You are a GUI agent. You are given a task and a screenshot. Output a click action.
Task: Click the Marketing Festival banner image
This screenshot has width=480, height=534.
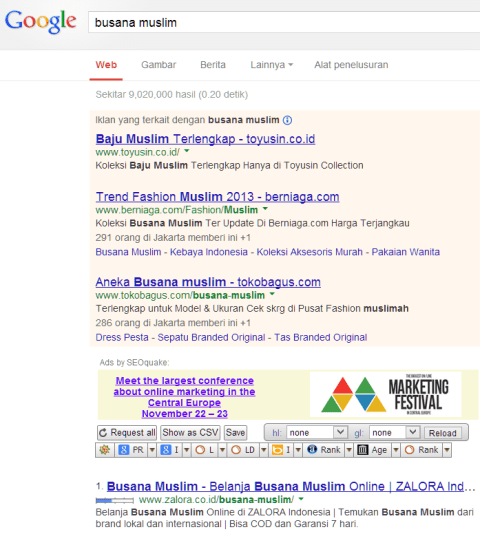pyautogui.click(x=385, y=394)
